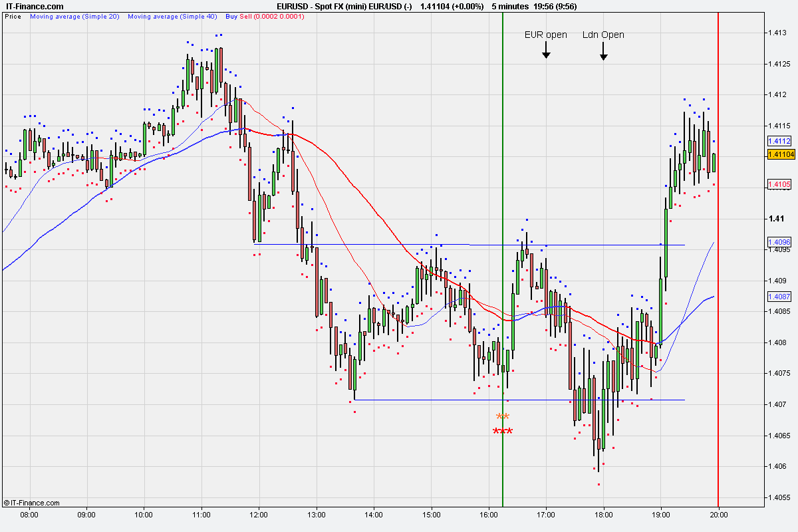The height and width of the screenshot is (532, 798).
Task: Click the 1.406 price axis label
Action: pos(778,466)
